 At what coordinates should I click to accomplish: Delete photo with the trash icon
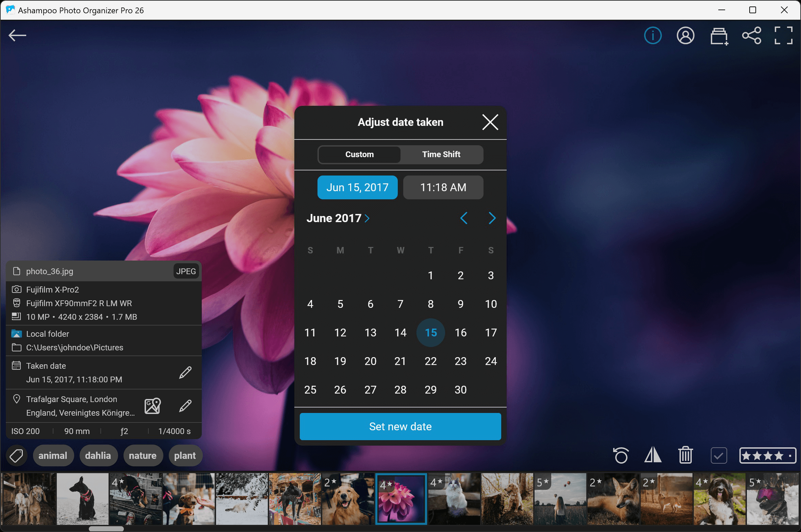(685, 455)
